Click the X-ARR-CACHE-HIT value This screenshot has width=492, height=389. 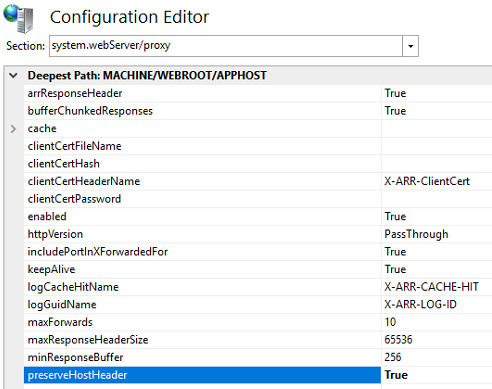click(431, 287)
